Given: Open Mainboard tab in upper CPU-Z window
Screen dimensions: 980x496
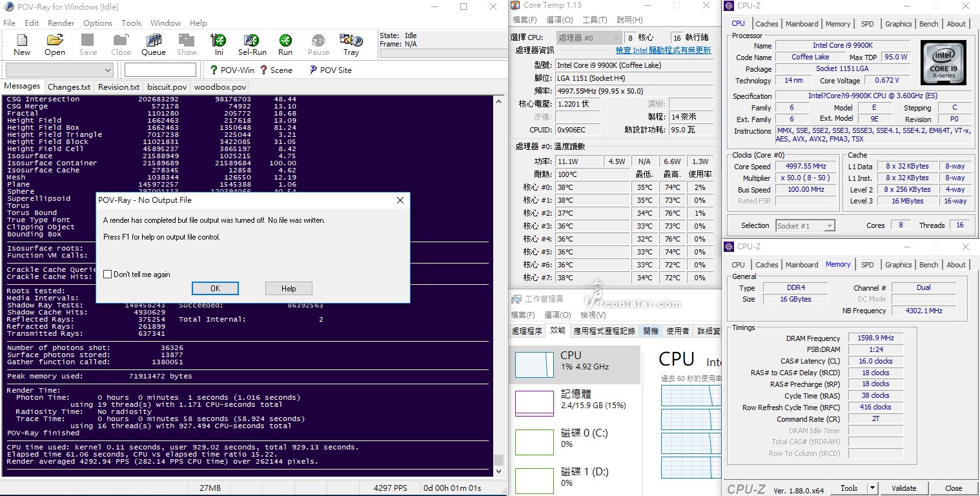Looking at the screenshot, I should [x=802, y=24].
